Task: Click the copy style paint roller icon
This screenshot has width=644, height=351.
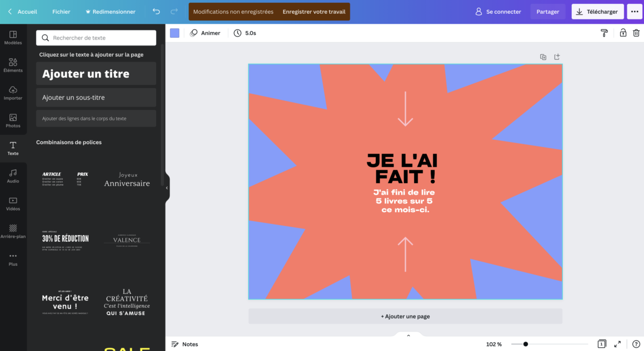Action: [x=604, y=33]
